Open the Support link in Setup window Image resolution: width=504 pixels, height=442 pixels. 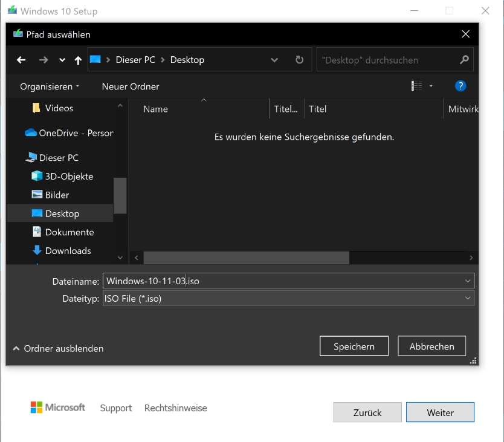click(115, 408)
